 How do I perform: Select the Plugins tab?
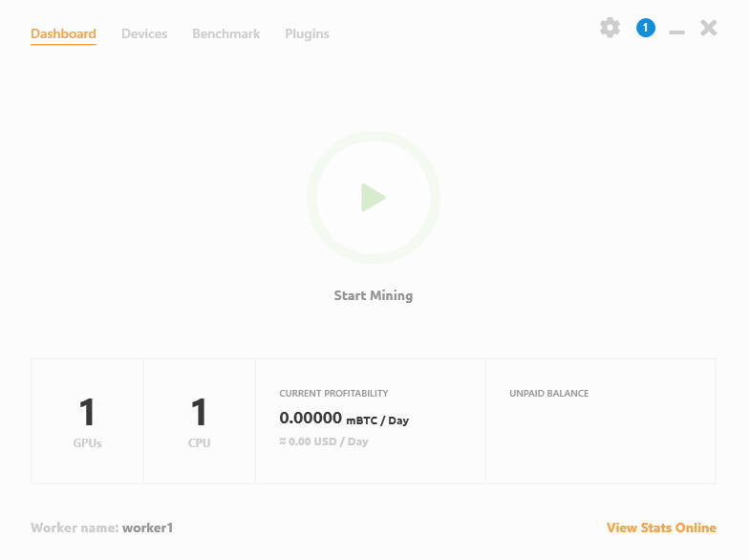pyautogui.click(x=307, y=33)
